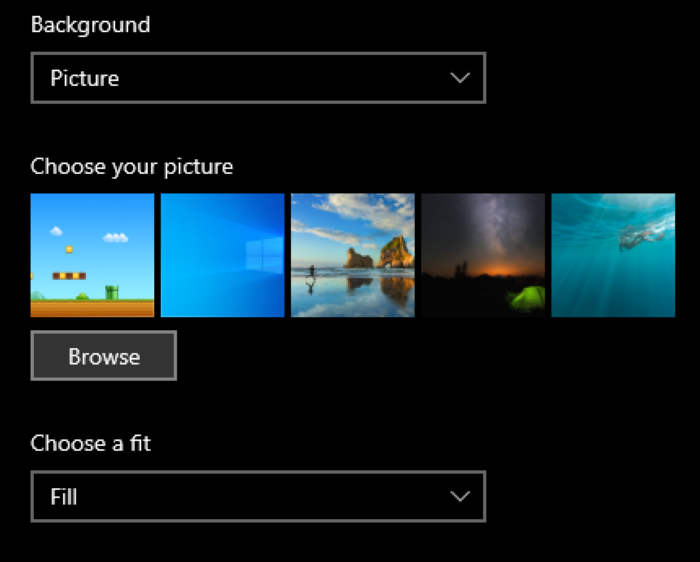This screenshot has width=700, height=562.
Task: Click the Browse button
Action: [x=104, y=356]
